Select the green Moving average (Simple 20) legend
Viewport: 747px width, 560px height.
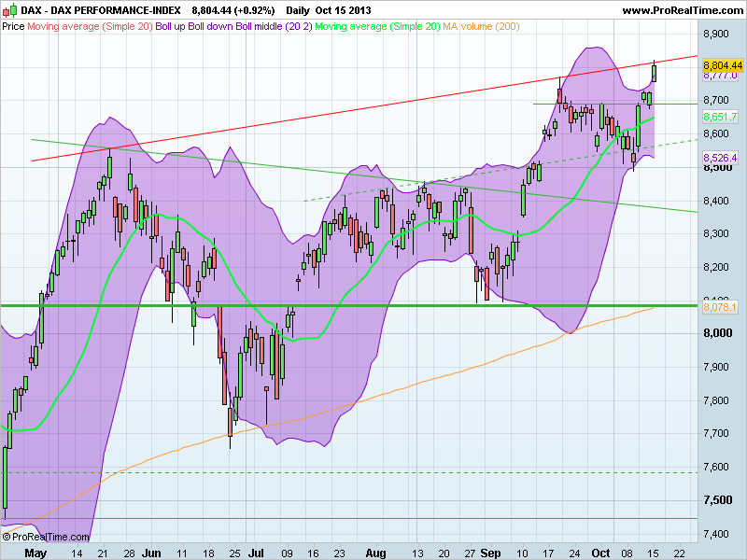click(377, 26)
